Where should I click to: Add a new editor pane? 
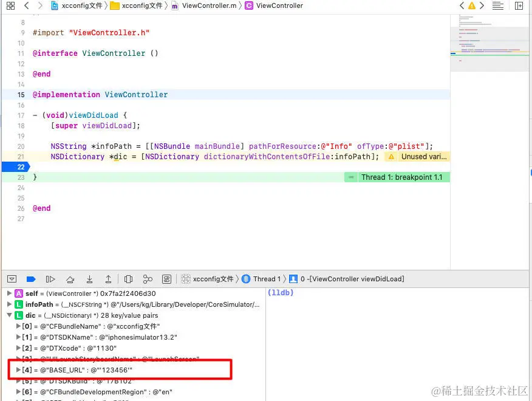pyautogui.click(x=519, y=6)
